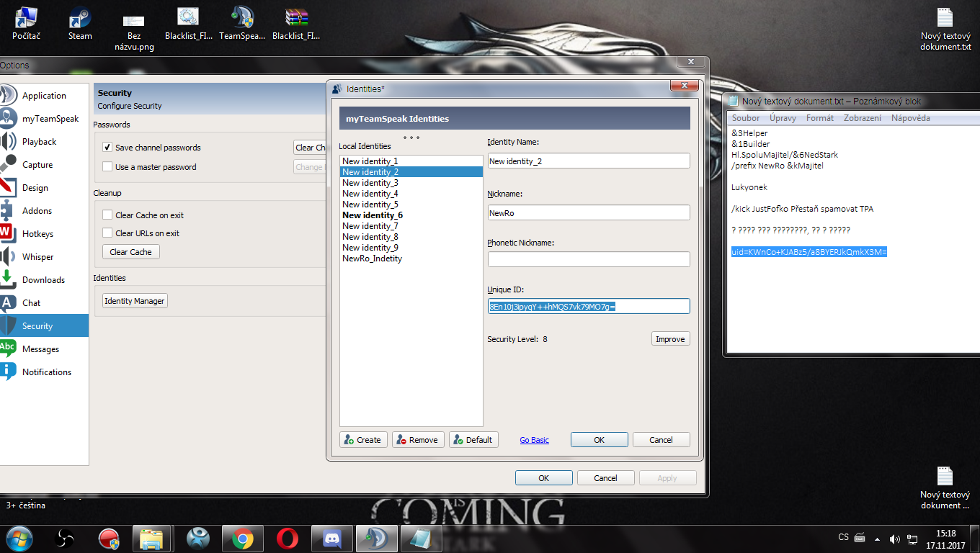
Task: Click Unique ID field
Action: 589,307
